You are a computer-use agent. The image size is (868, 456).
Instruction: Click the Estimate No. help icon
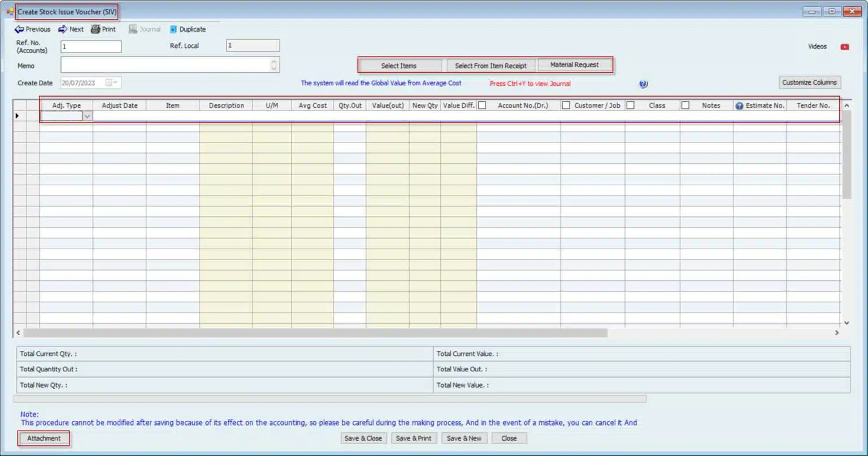(739, 106)
